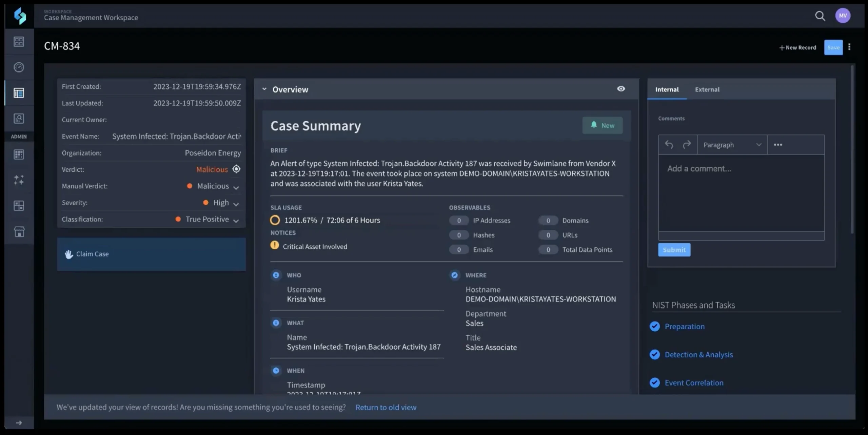Toggle Overview visibility eye icon
This screenshot has width=868, height=435.
pos(621,89)
